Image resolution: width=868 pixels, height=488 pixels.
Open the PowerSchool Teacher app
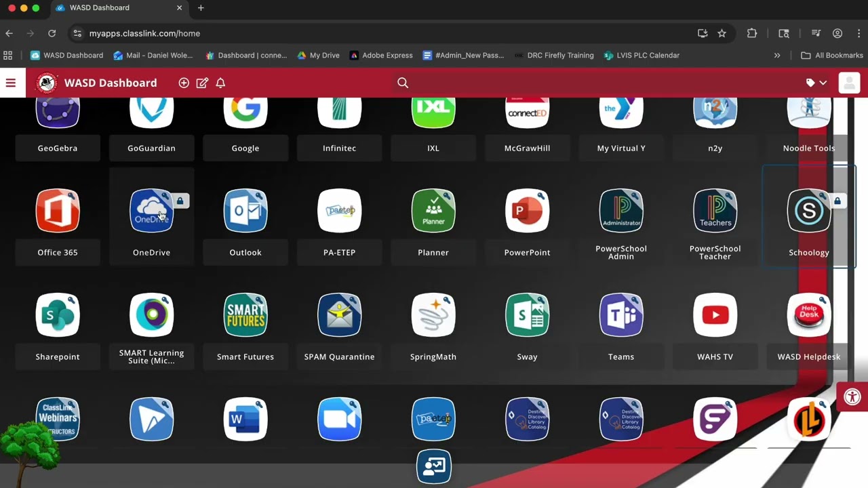(715, 211)
